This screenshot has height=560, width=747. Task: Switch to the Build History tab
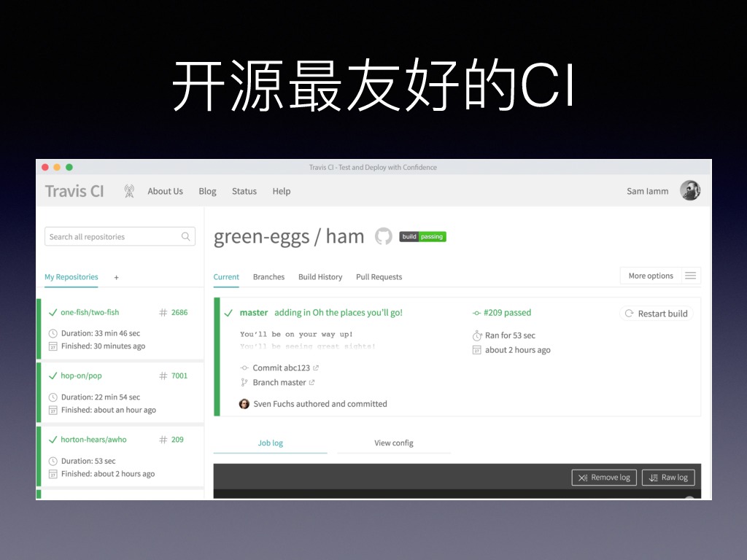coord(320,277)
